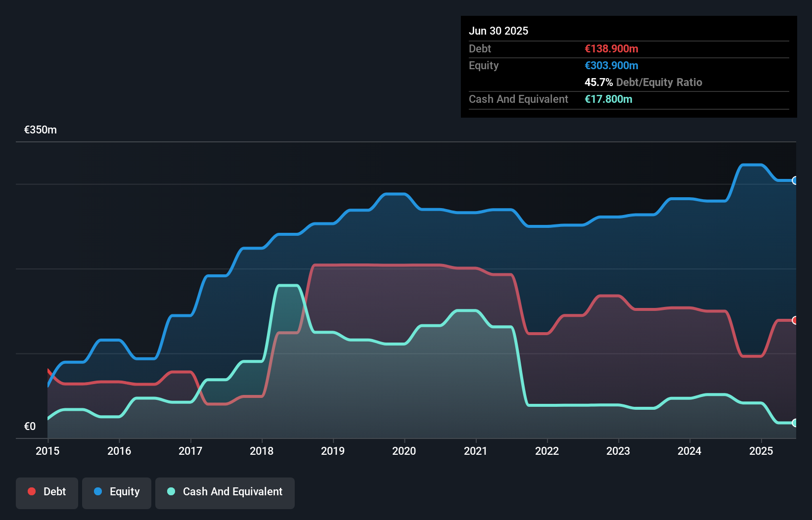Click the 2023 x-axis label
Image resolution: width=812 pixels, height=520 pixels.
(618, 451)
